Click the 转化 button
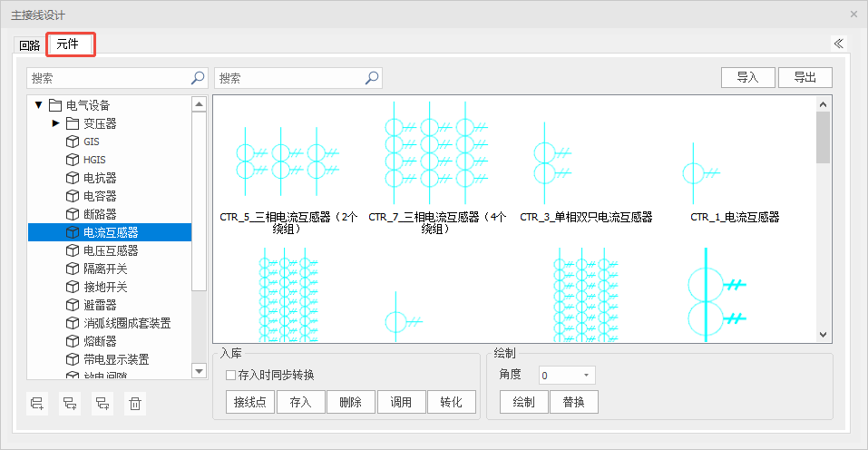The height and width of the screenshot is (450, 868). (x=452, y=402)
